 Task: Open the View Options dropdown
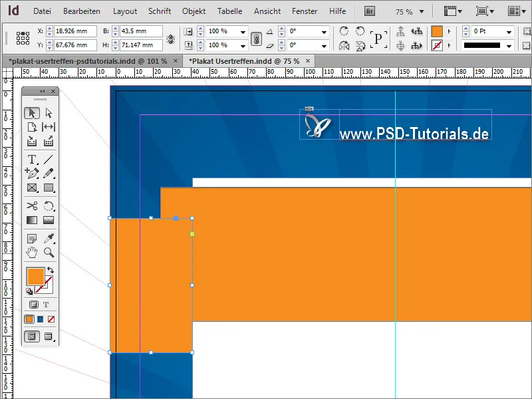click(x=453, y=11)
